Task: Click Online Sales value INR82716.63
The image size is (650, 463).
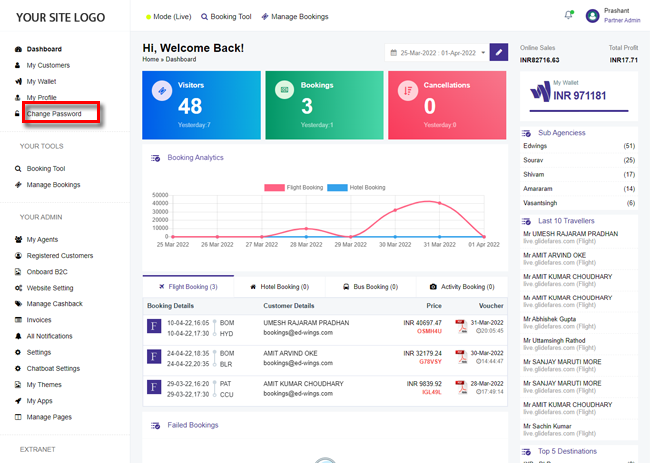Action: tap(539, 60)
